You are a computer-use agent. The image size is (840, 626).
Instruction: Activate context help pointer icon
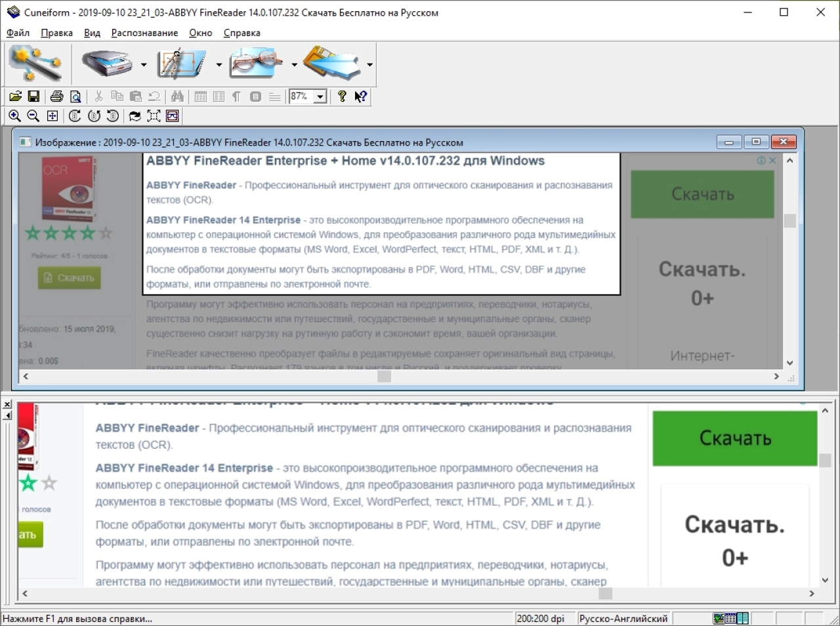[361, 96]
